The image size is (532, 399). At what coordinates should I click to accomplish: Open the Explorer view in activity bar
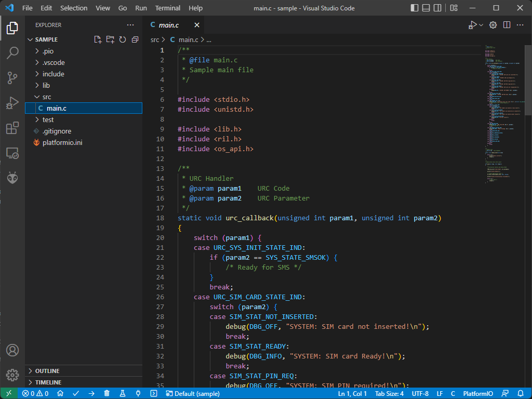click(x=12, y=28)
